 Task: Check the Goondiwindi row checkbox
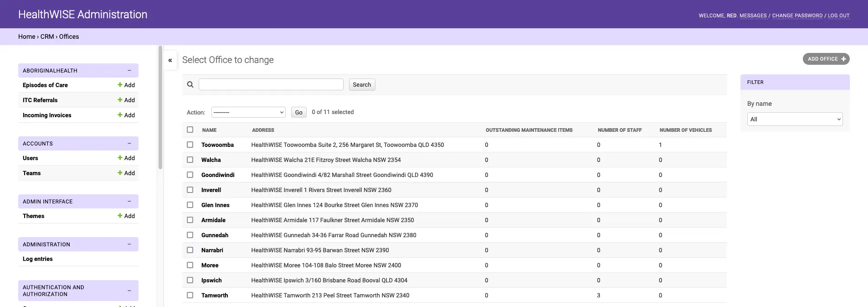(x=190, y=175)
